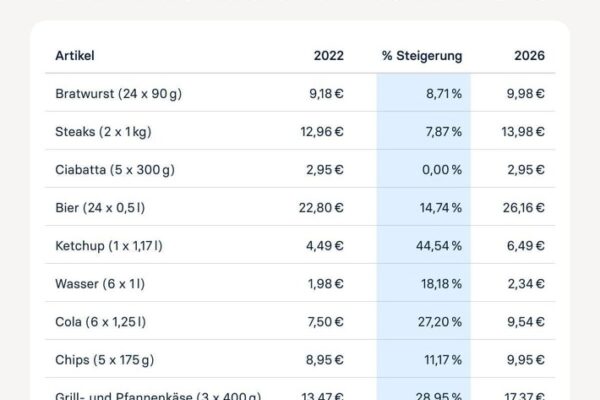Select the Chips (5 x 175 g) entry

coord(104,360)
